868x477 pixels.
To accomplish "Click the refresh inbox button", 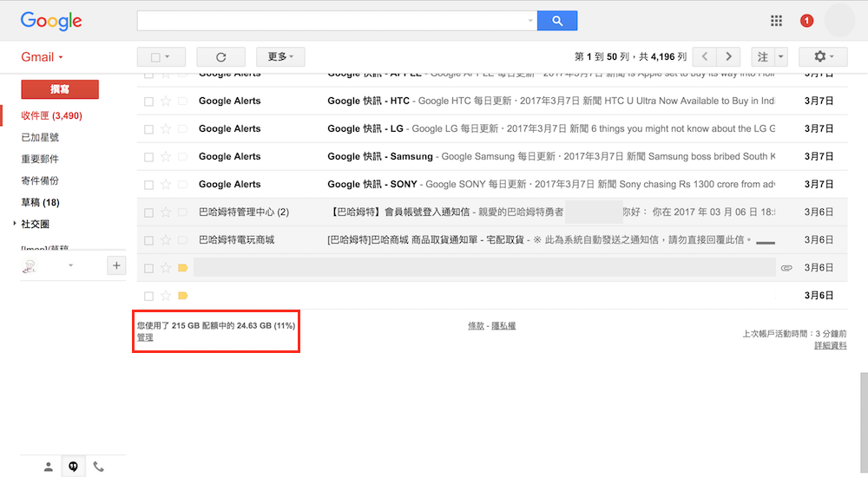I will 220,57.
